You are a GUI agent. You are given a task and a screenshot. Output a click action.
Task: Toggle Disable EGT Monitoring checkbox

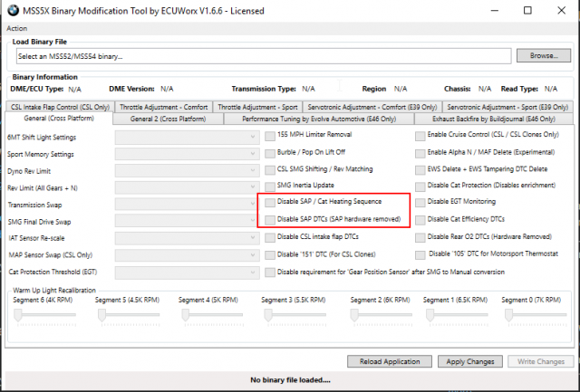420,203
